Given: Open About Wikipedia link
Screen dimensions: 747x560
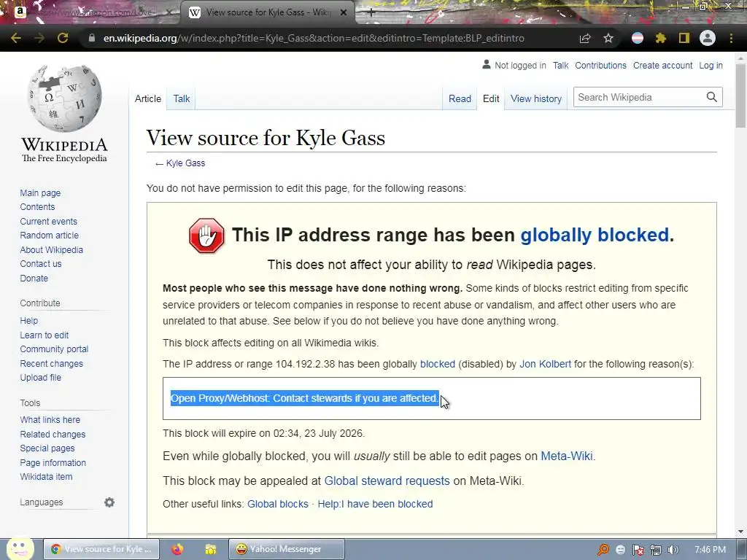Looking at the screenshot, I should (x=51, y=249).
